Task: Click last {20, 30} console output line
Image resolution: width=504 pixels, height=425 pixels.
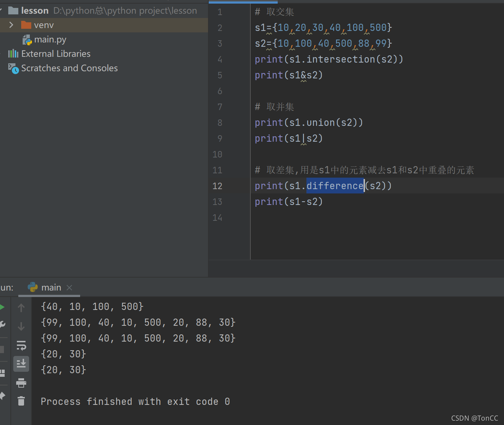Action: (x=64, y=370)
